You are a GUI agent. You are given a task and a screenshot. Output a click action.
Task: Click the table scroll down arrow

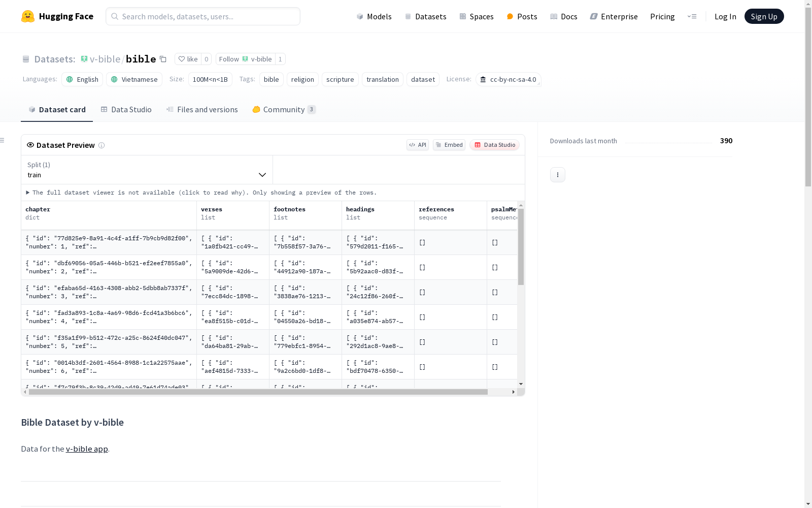521,384
